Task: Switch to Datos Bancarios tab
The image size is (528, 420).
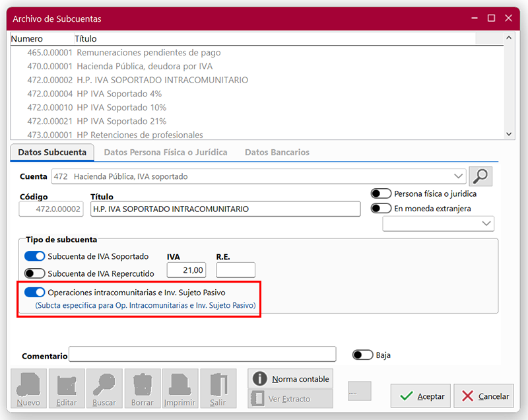Action: point(277,152)
